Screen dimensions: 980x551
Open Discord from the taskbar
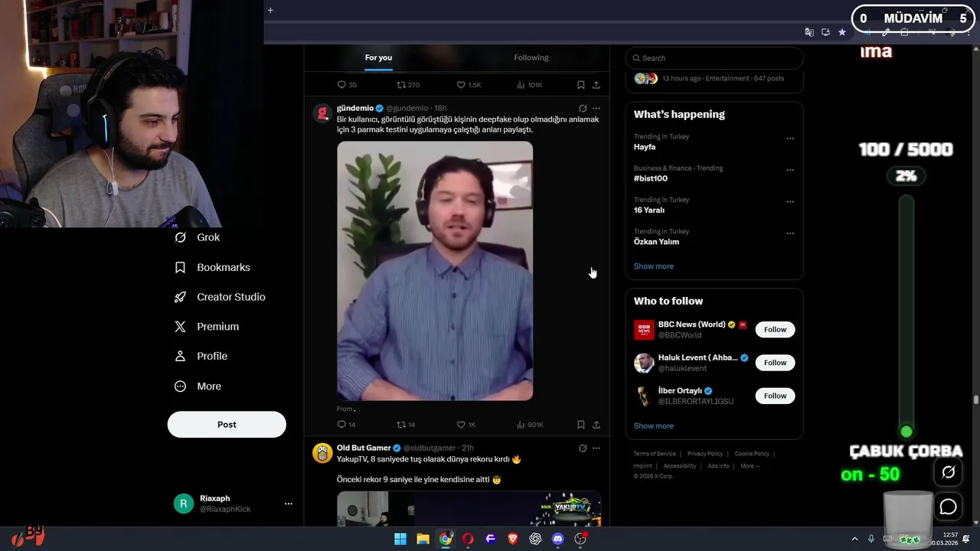(x=558, y=539)
